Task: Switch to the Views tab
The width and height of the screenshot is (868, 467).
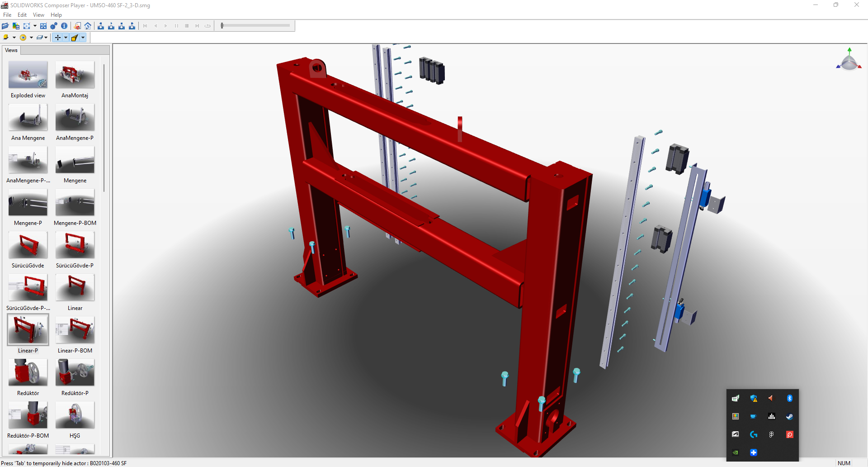Action: pos(11,50)
